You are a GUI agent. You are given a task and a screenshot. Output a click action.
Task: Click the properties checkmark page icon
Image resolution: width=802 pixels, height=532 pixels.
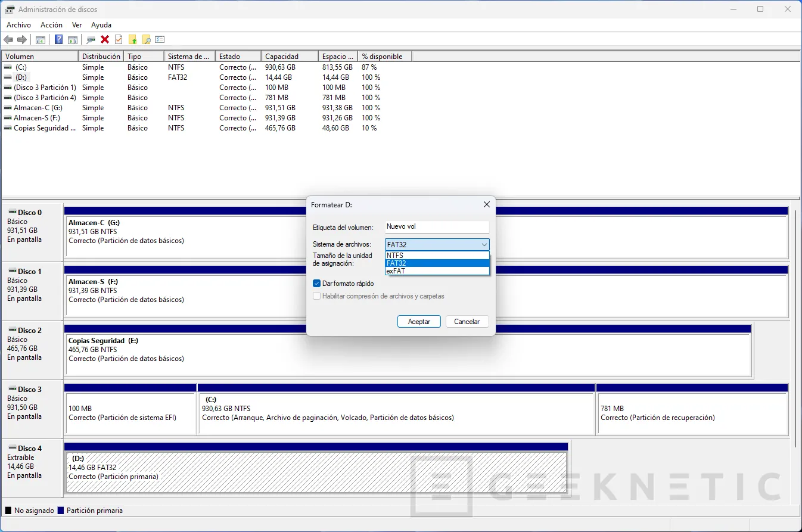[x=119, y=40]
